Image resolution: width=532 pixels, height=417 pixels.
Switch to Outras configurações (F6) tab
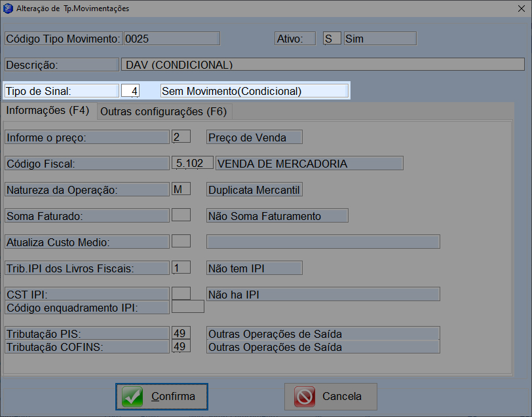[164, 111]
